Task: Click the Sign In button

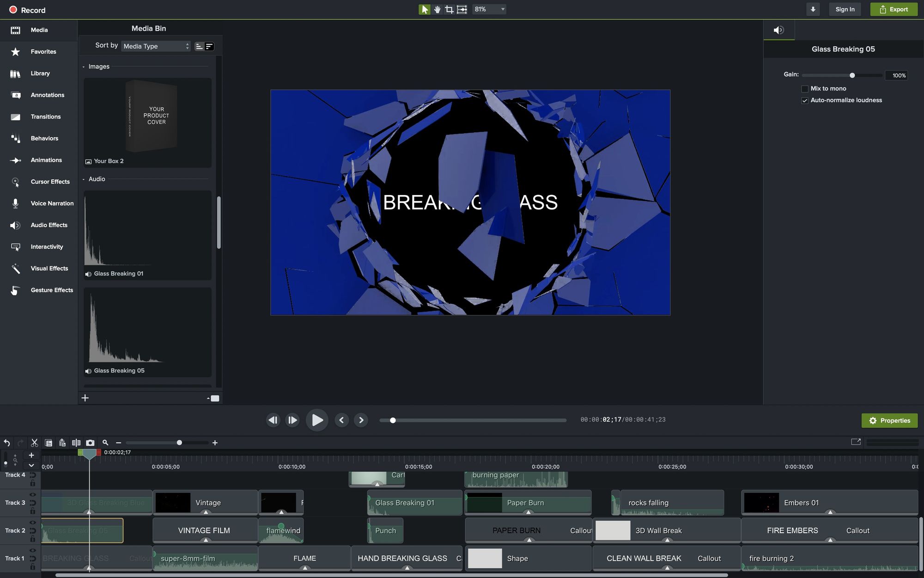Action: [x=845, y=9]
